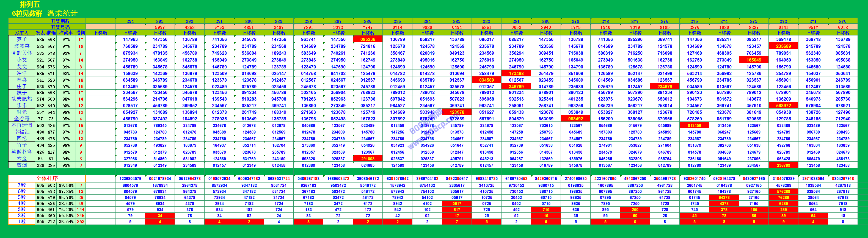The image size is (868, 238).
Task: Click the 错期 column header
Action: pyautogui.click(x=81, y=33)
